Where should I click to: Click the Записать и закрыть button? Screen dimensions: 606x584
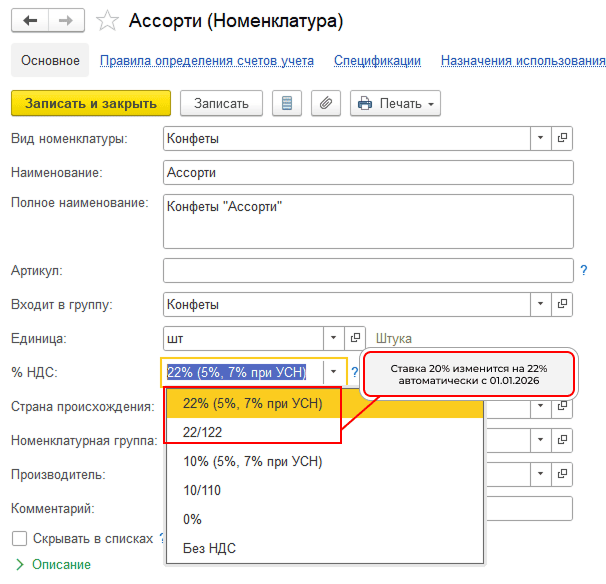(x=91, y=103)
